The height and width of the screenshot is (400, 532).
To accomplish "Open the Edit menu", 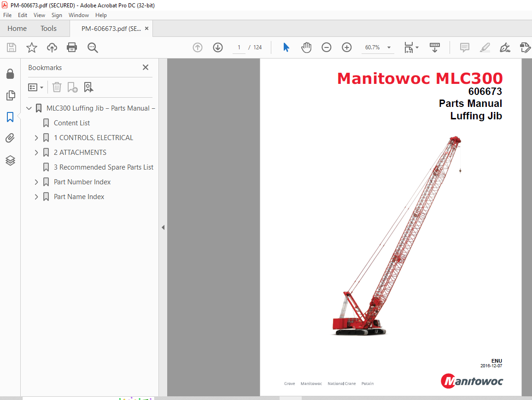I will click(x=23, y=15).
